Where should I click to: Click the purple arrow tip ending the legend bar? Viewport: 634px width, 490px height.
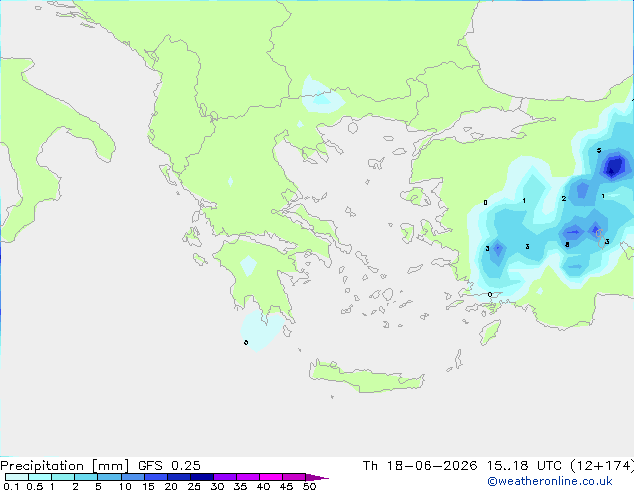pyautogui.click(x=317, y=477)
